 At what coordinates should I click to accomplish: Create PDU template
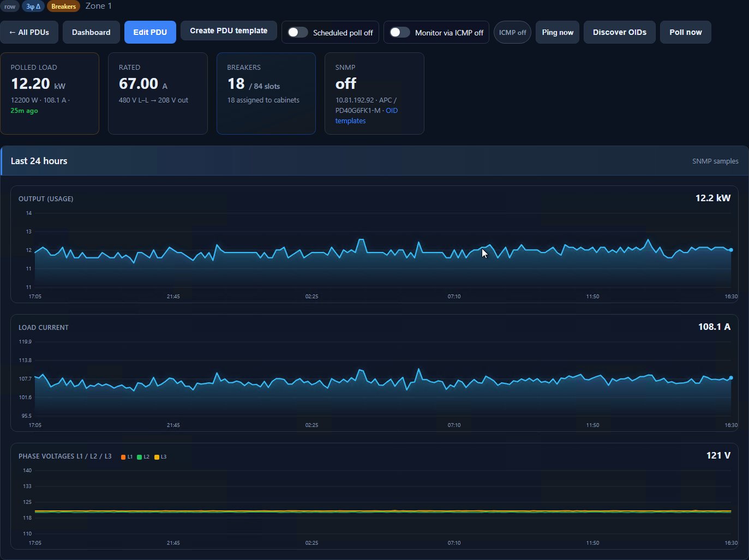tap(229, 31)
